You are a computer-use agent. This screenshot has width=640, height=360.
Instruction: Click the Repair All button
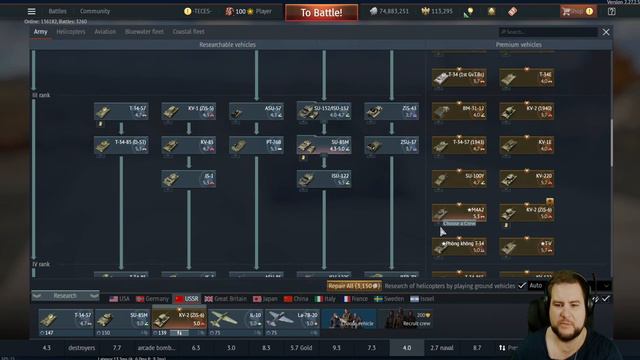(354, 286)
